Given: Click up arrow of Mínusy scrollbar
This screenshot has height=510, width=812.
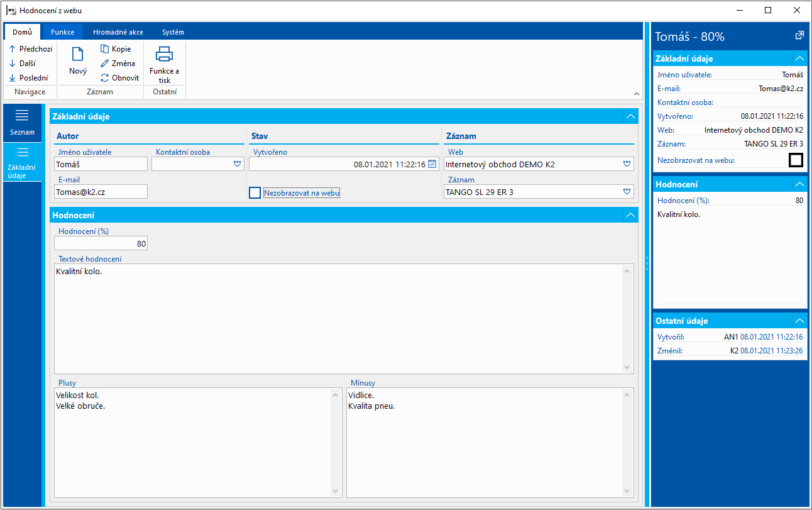Looking at the screenshot, I should [x=627, y=394].
